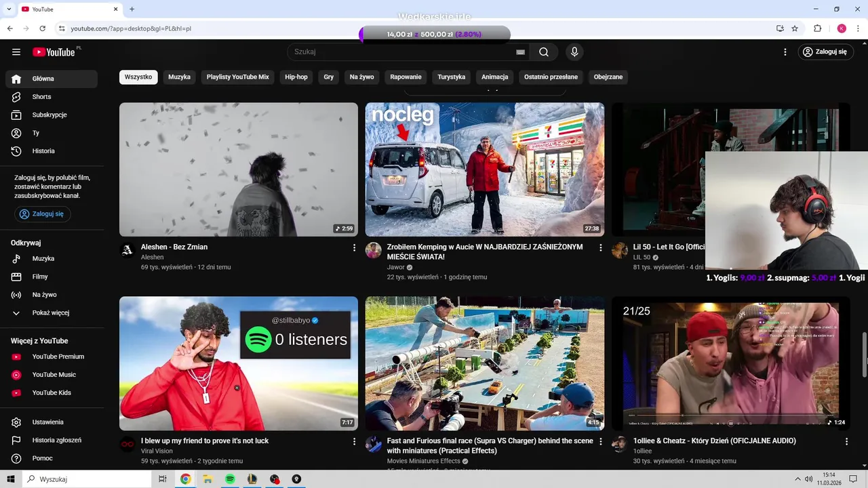Open YouTube Music in the sidebar

click(x=52, y=375)
